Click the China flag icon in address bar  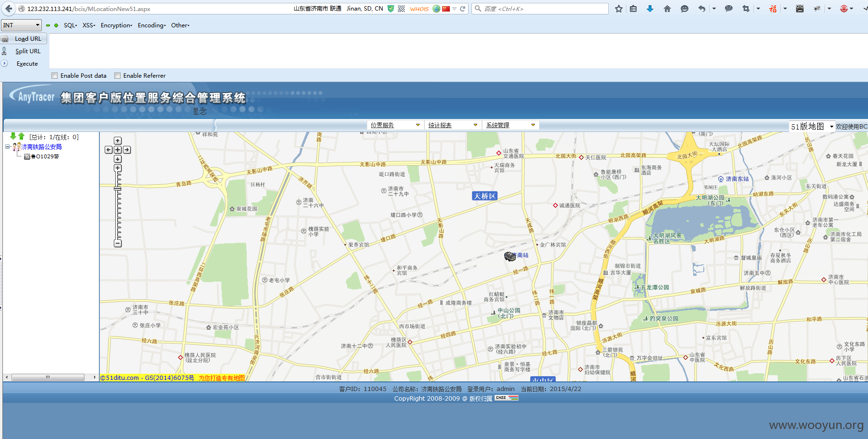446,9
